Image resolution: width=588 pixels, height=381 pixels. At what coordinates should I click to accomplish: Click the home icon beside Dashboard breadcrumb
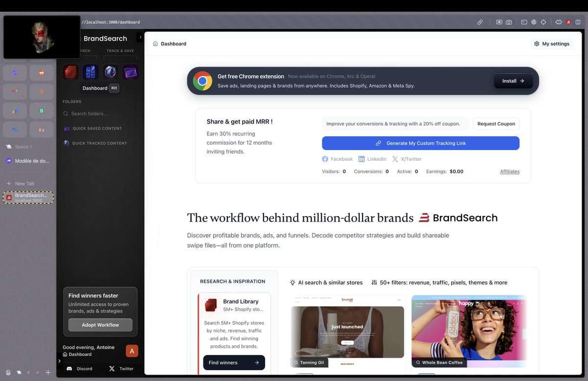point(155,44)
